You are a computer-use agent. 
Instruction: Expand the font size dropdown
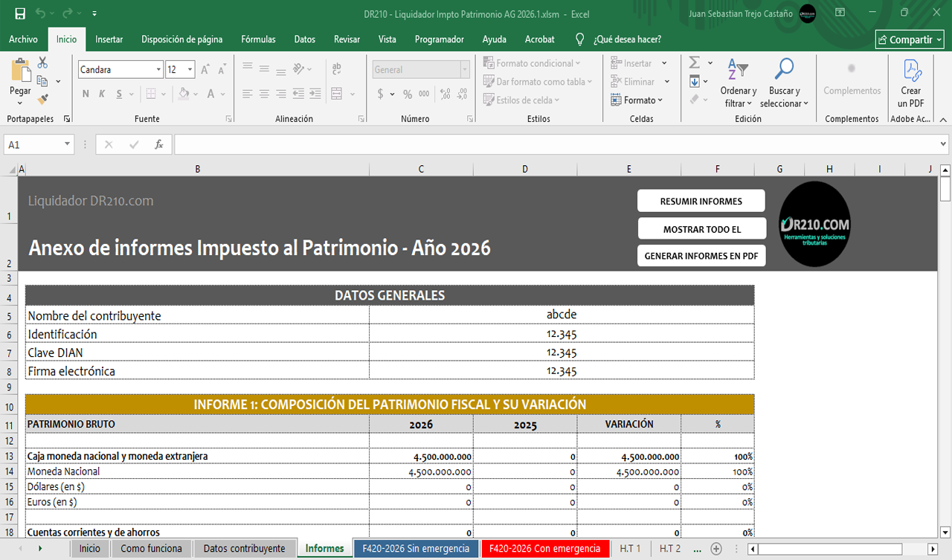(190, 70)
